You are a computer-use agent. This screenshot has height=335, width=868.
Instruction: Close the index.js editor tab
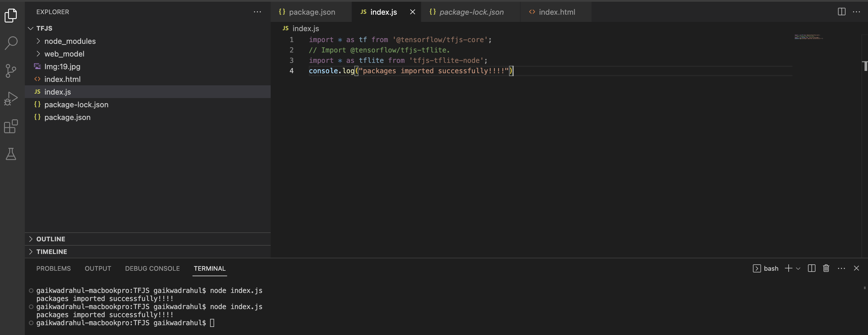[x=412, y=12]
